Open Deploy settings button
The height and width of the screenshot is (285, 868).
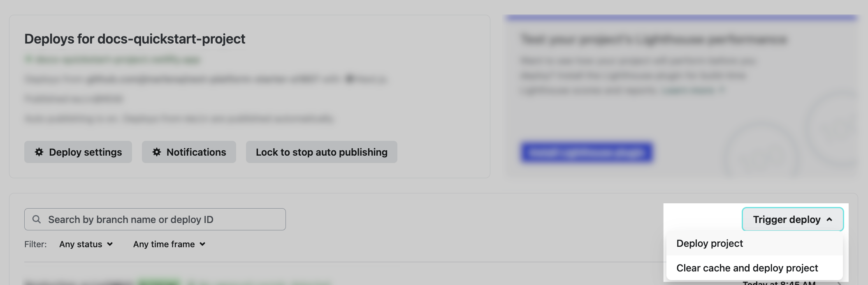click(x=78, y=152)
